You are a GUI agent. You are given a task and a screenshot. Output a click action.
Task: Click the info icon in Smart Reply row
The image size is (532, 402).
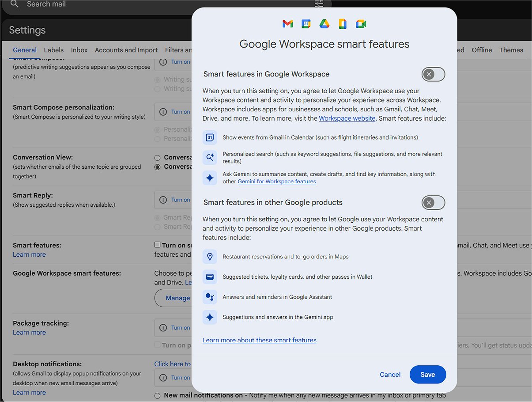coord(163,200)
